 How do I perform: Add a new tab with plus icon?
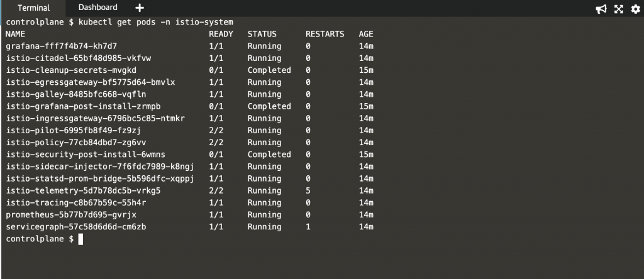[x=140, y=8]
